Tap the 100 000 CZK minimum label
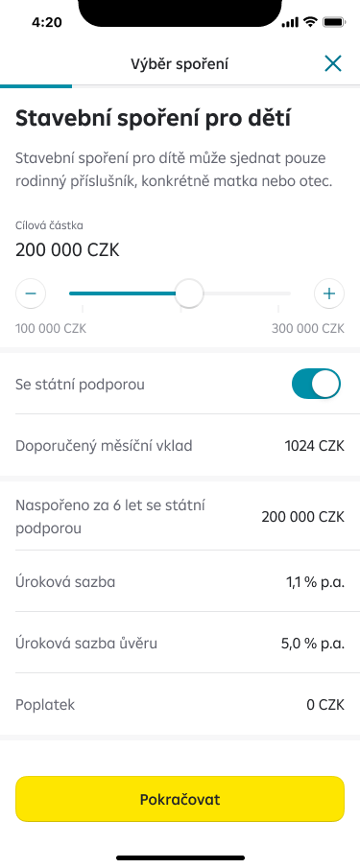The width and height of the screenshot is (360, 868). pyautogui.click(x=51, y=328)
